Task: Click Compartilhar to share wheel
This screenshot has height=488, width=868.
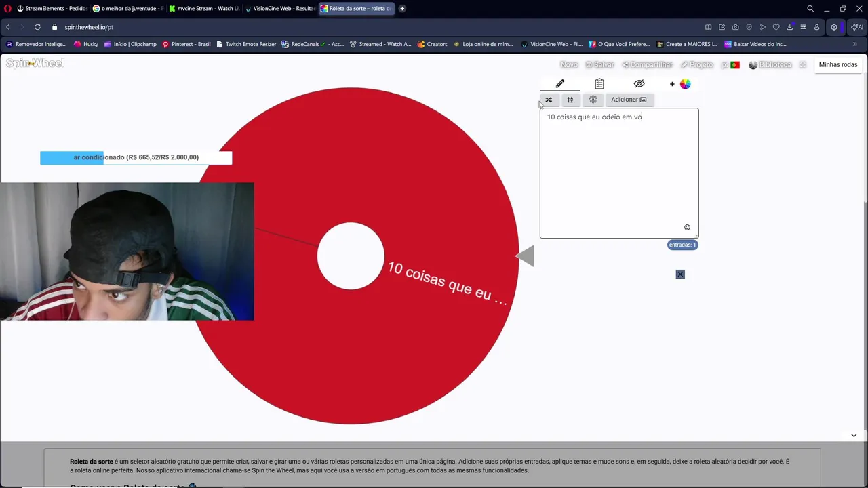Action: coord(647,64)
